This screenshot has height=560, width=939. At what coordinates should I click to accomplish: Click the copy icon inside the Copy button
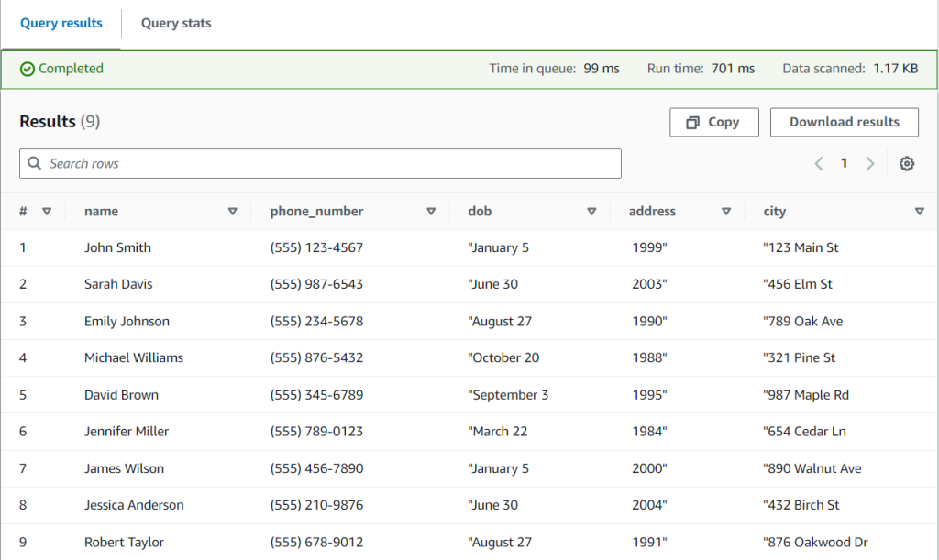point(694,122)
